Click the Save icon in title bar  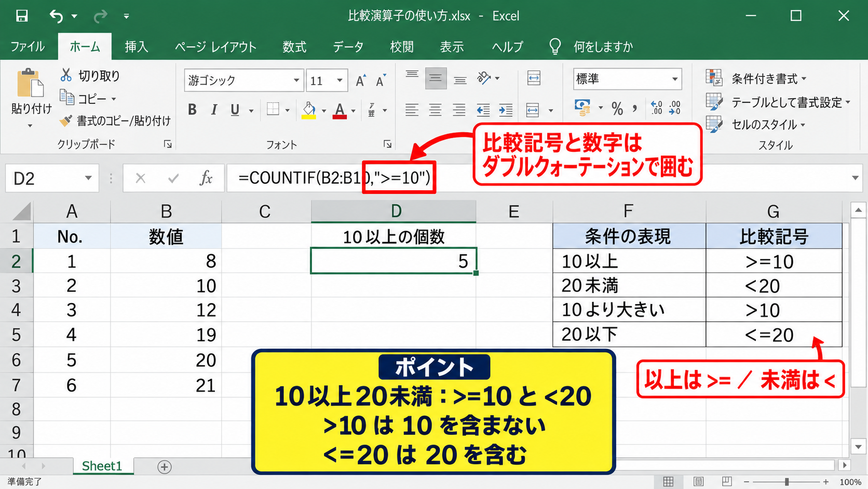pyautogui.click(x=22, y=16)
